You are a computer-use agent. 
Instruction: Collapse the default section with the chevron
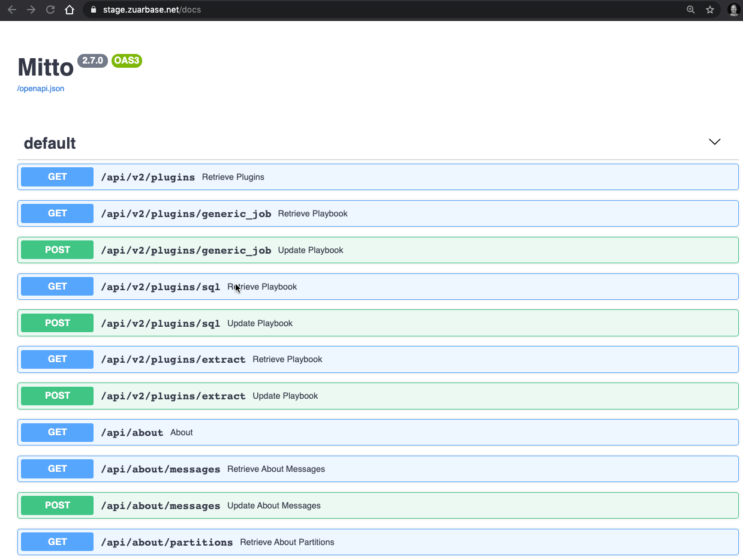point(714,142)
